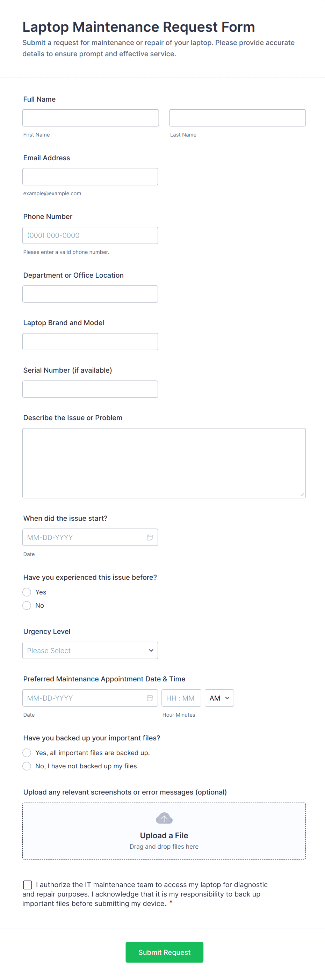
Task: Click the Serial Number input field
Action: tap(90, 389)
